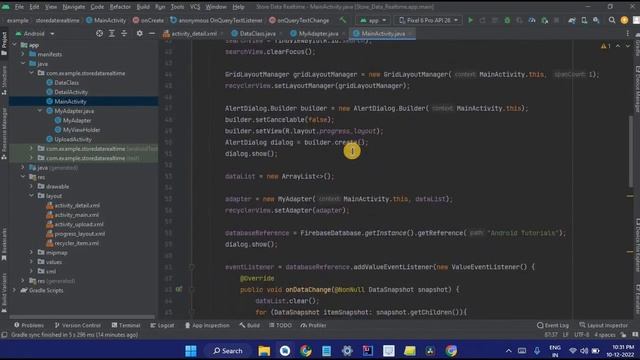Open Version Control tool window
This screenshot has height=360, width=640.
click(x=78, y=325)
